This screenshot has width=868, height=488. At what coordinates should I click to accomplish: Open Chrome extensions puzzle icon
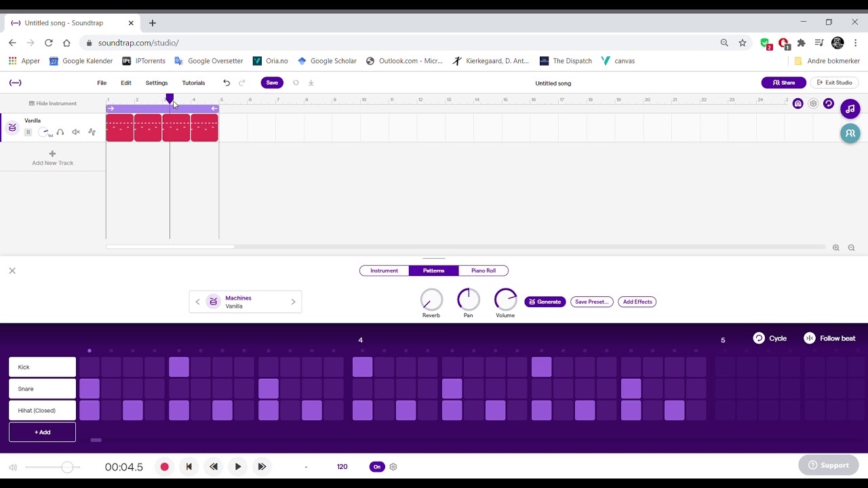point(802,43)
